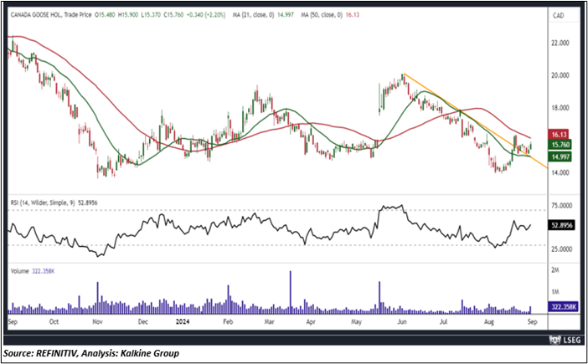Click the 25.0000 RSI axis label
Image resolution: width=588 pixels, height=364 pixels.
click(x=562, y=249)
